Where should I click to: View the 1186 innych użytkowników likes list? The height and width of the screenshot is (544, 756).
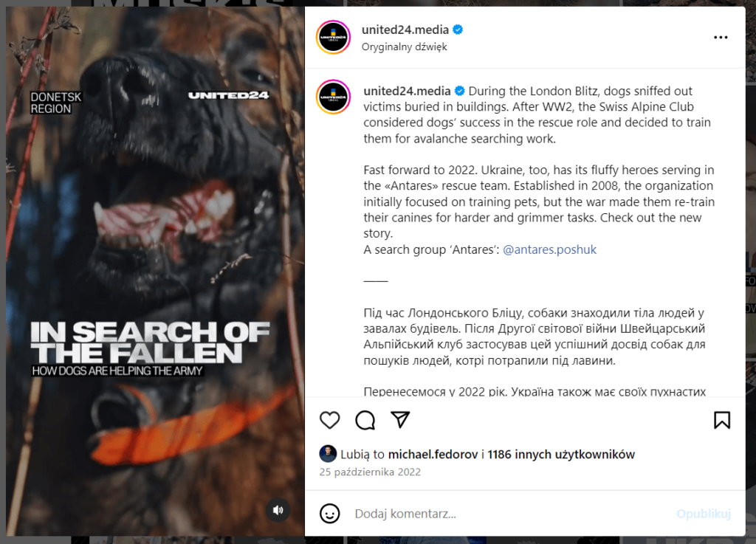[561, 455]
